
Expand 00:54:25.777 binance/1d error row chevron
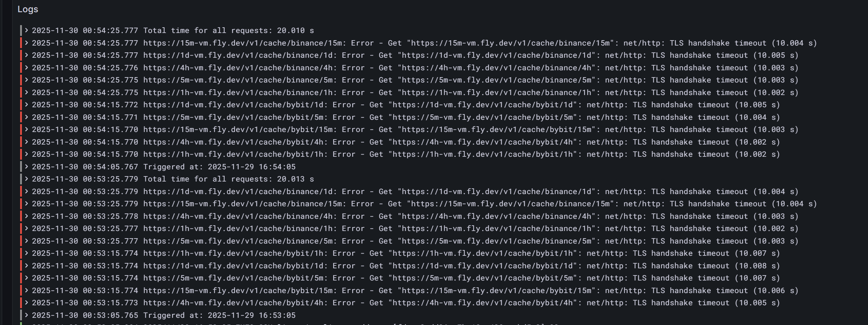(26, 55)
